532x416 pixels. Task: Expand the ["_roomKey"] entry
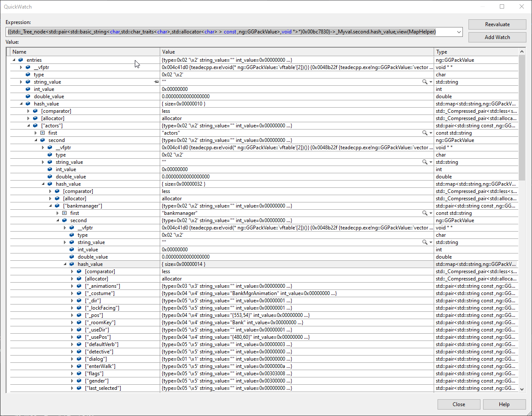(72, 323)
